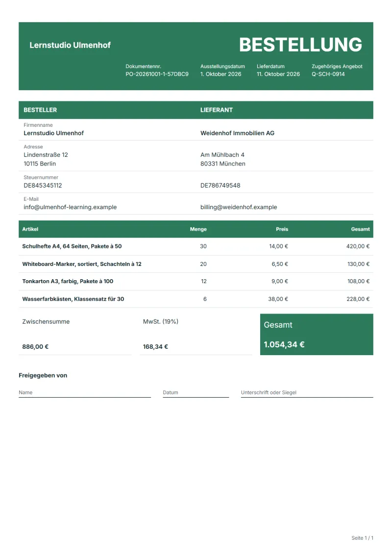Click the BESTELLER section heading
This screenshot has height=554, width=392.
(40, 110)
